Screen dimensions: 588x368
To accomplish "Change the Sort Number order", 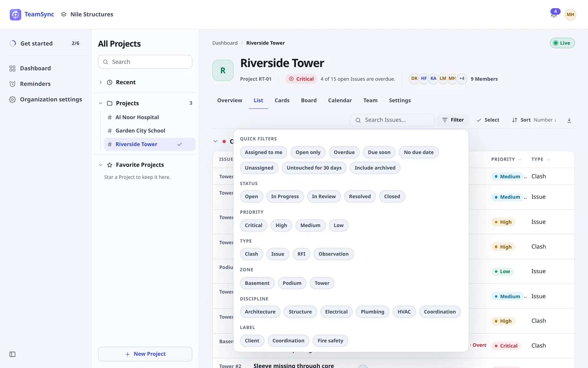I will pos(534,120).
